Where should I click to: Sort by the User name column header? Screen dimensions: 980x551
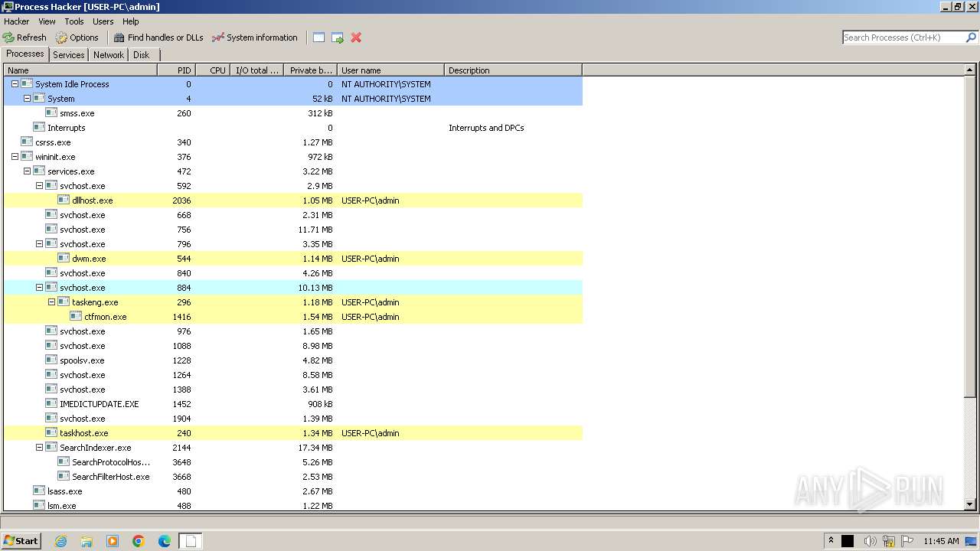click(x=390, y=70)
